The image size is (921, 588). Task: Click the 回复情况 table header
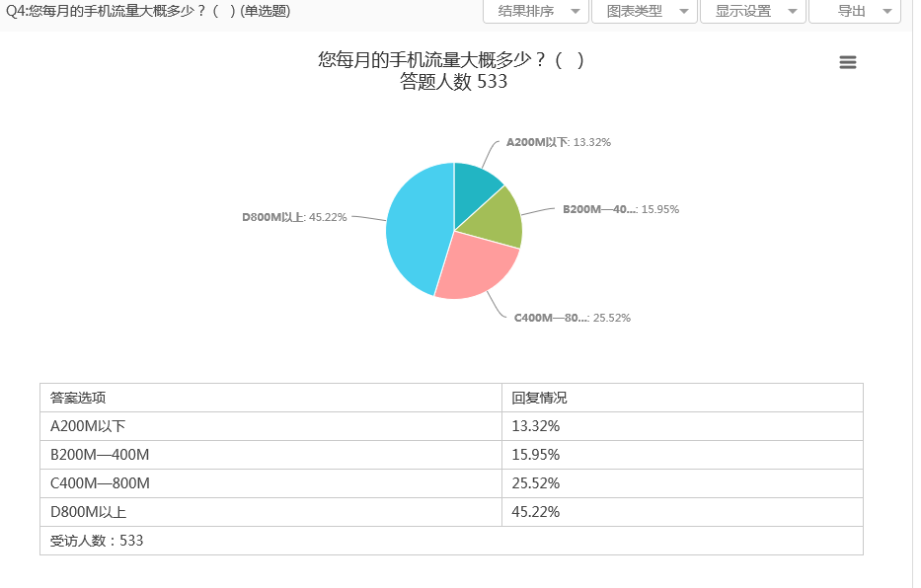click(x=539, y=398)
